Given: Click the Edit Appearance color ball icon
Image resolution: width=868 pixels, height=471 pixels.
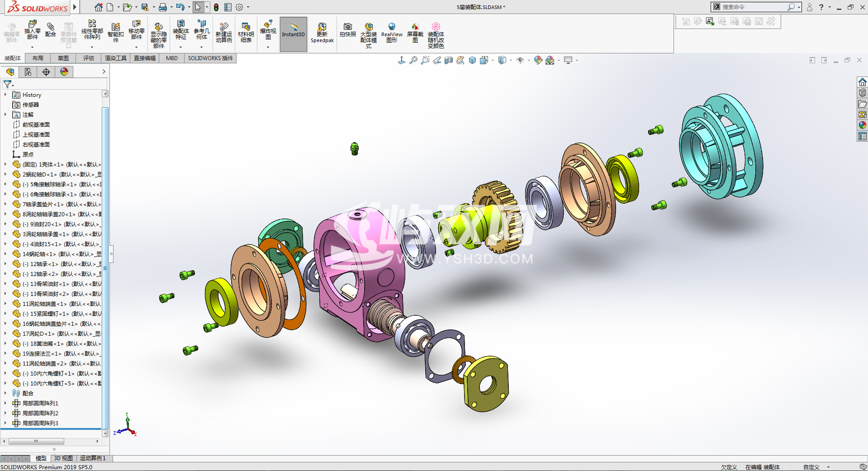Looking at the screenshot, I should click(x=538, y=60).
